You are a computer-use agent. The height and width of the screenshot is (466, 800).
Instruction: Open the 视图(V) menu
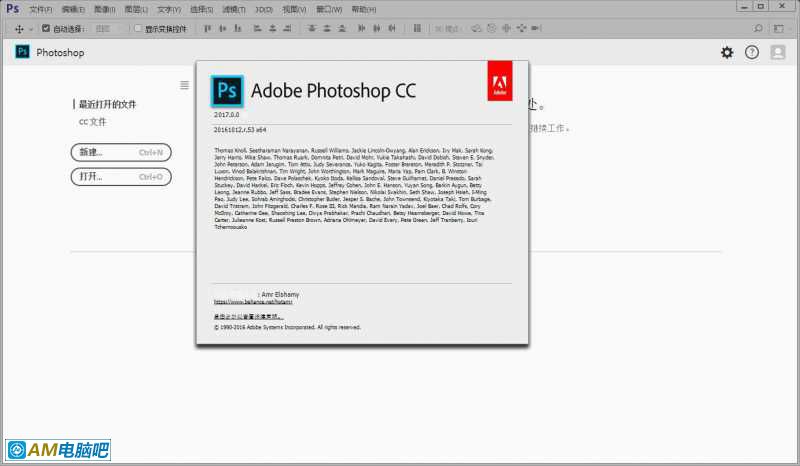point(294,10)
